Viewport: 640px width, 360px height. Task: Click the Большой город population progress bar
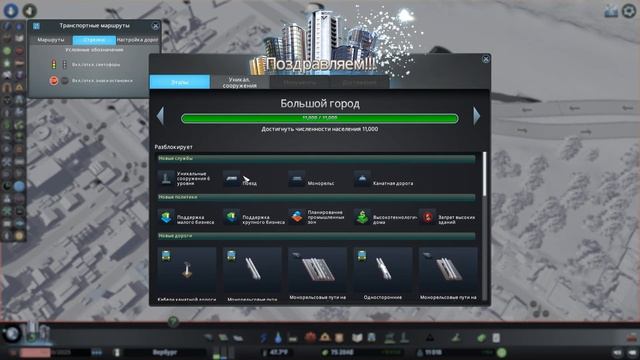click(320, 118)
